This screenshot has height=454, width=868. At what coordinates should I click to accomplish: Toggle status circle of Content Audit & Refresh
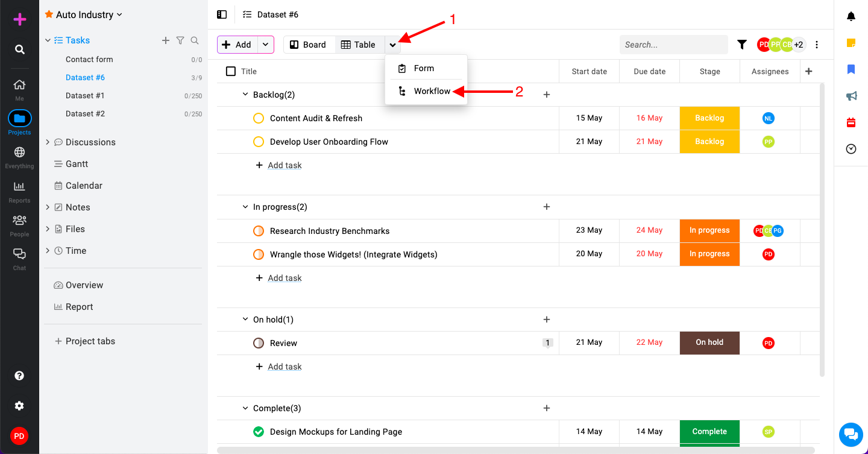(259, 118)
